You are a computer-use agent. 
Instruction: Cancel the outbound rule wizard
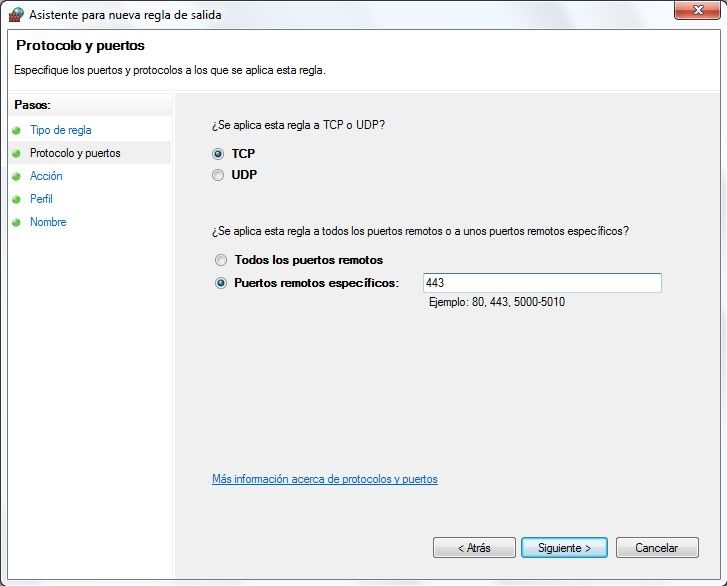point(657,548)
